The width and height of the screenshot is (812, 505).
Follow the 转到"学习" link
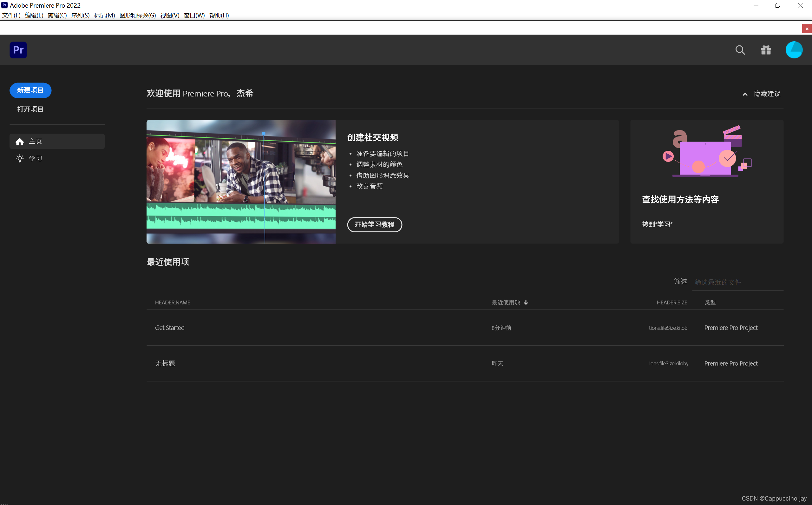[x=657, y=224]
